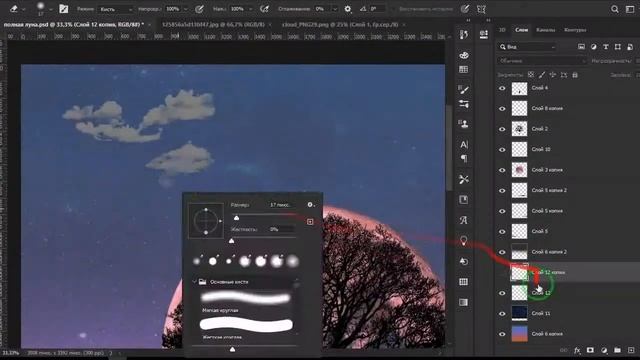Open the layer filter kind dropdown

click(527, 47)
